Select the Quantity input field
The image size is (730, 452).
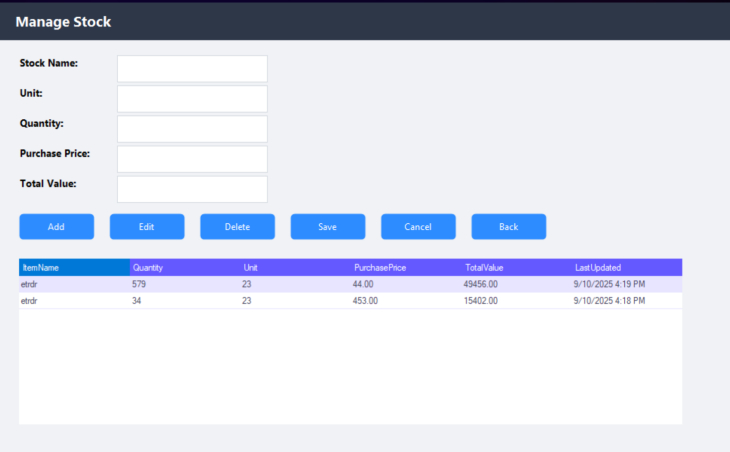[x=192, y=129]
